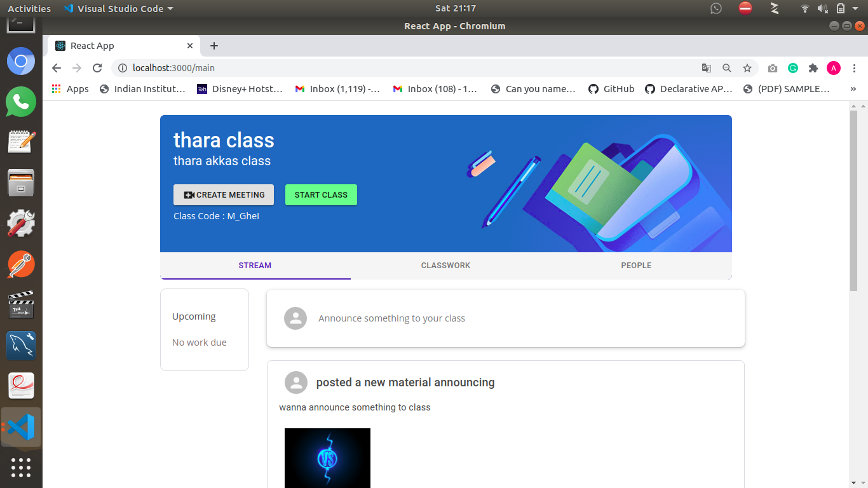This screenshot has height=488, width=868.
Task: Click the translate page icon
Action: tap(706, 68)
